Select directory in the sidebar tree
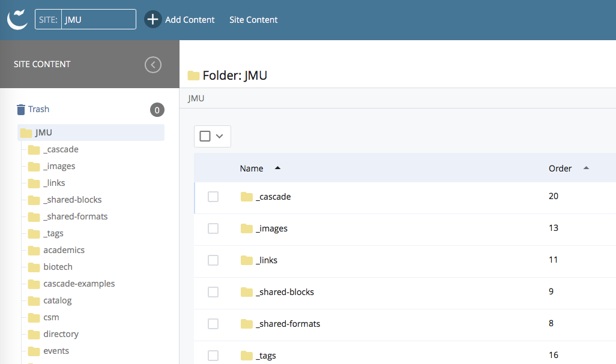 [x=61, y=334]
